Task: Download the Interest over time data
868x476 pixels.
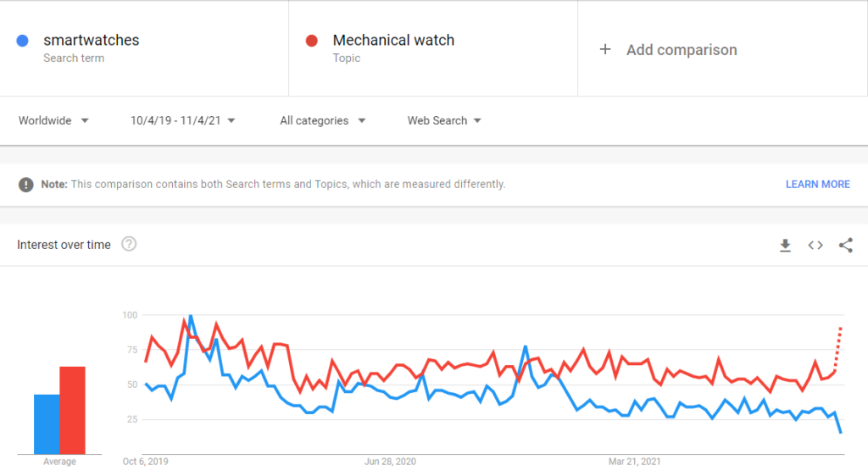Action: click(x=785, y=246)
